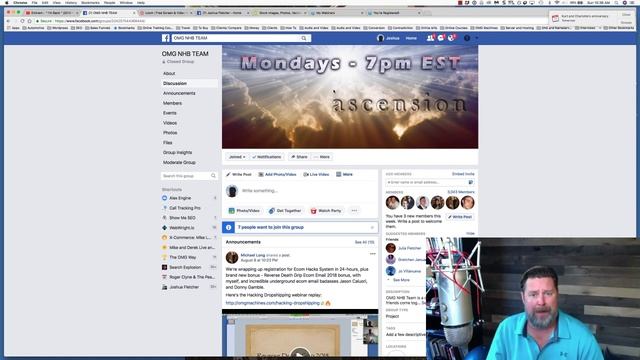Open Moderate Group in sidebar

click(x=179, y=162)
